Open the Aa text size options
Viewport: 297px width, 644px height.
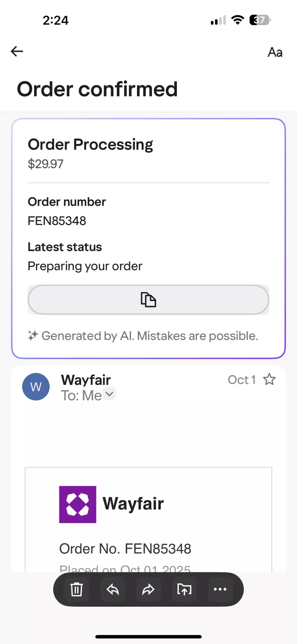pos(275,52)
